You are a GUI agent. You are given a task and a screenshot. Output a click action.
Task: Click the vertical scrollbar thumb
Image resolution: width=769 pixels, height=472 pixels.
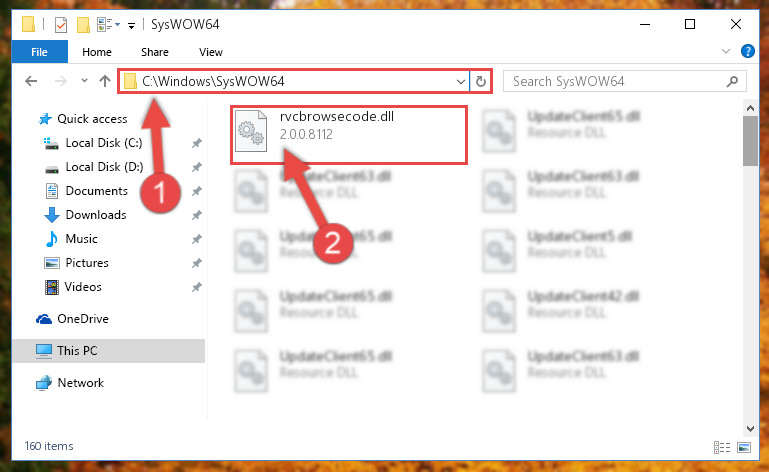[x=750, y=141]
